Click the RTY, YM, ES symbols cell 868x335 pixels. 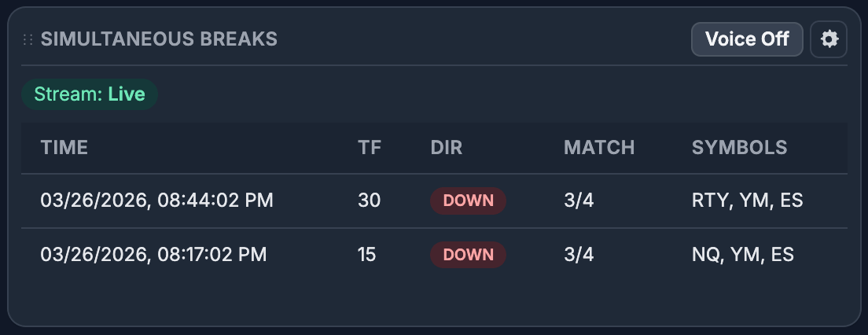coord(747,201)
